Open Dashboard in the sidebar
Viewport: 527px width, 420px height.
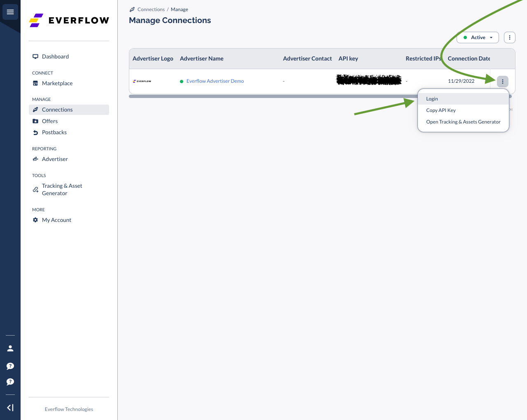[55, 56]
